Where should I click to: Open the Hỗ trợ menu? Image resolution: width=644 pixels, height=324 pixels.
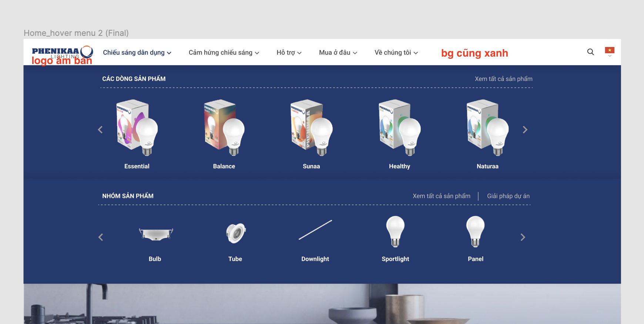click(x=289, y=53)
